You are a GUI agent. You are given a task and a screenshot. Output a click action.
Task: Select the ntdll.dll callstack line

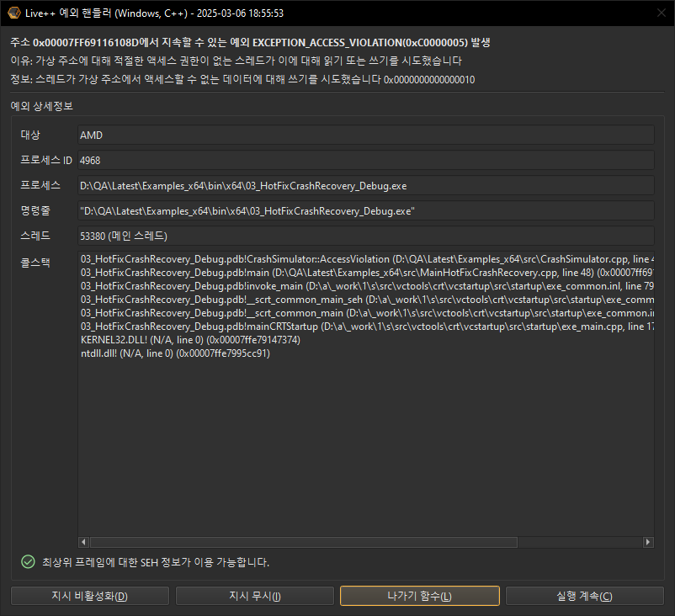175,353
